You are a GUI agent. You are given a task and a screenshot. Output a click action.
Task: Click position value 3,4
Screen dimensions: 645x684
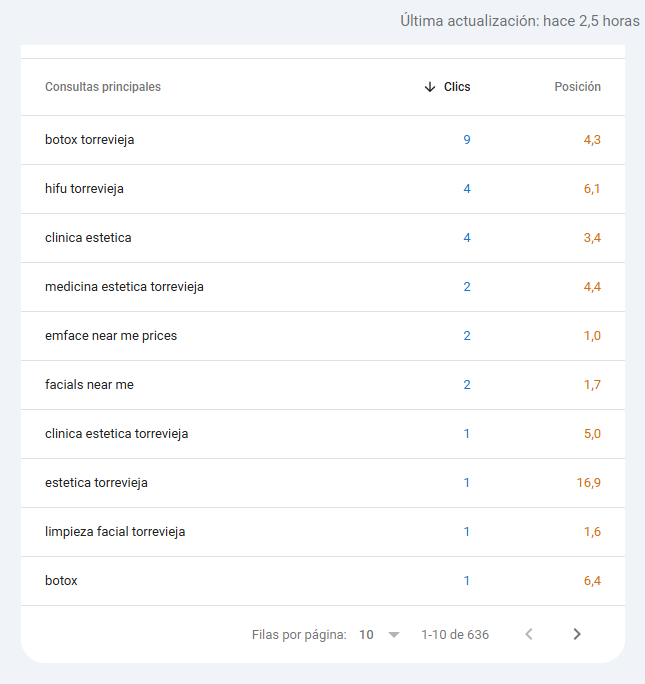coord(592,238)
